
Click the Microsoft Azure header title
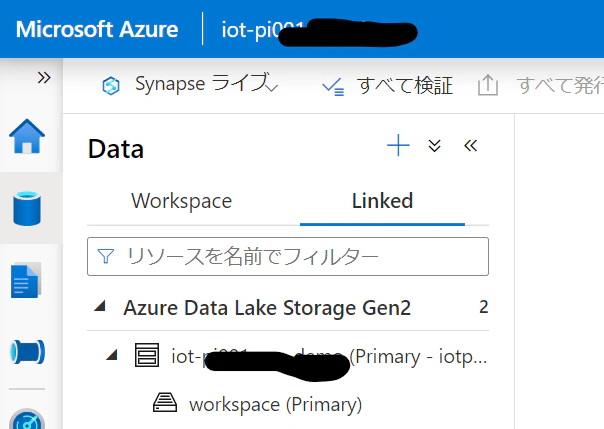97,29
